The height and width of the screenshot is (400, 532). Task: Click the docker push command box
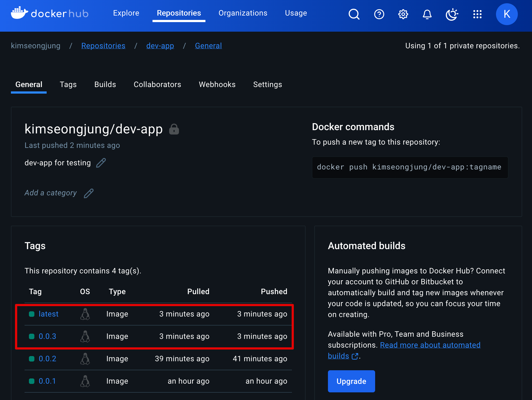click(410, 167)
